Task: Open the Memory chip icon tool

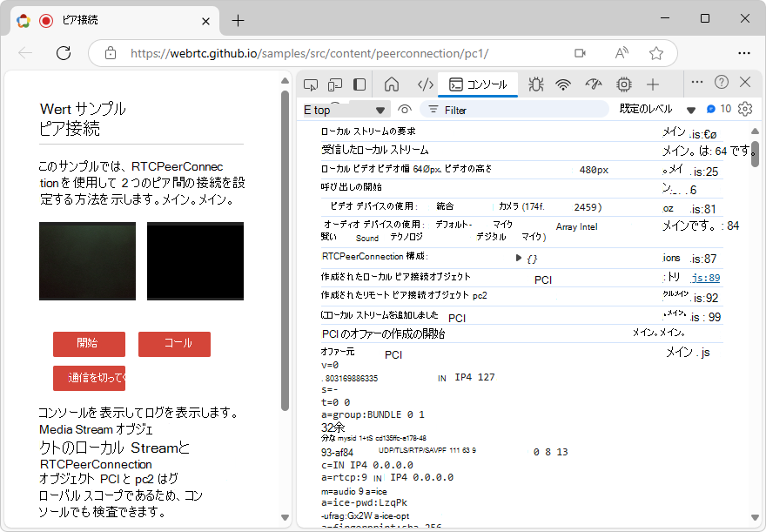Action: click(x=624, y=84)
